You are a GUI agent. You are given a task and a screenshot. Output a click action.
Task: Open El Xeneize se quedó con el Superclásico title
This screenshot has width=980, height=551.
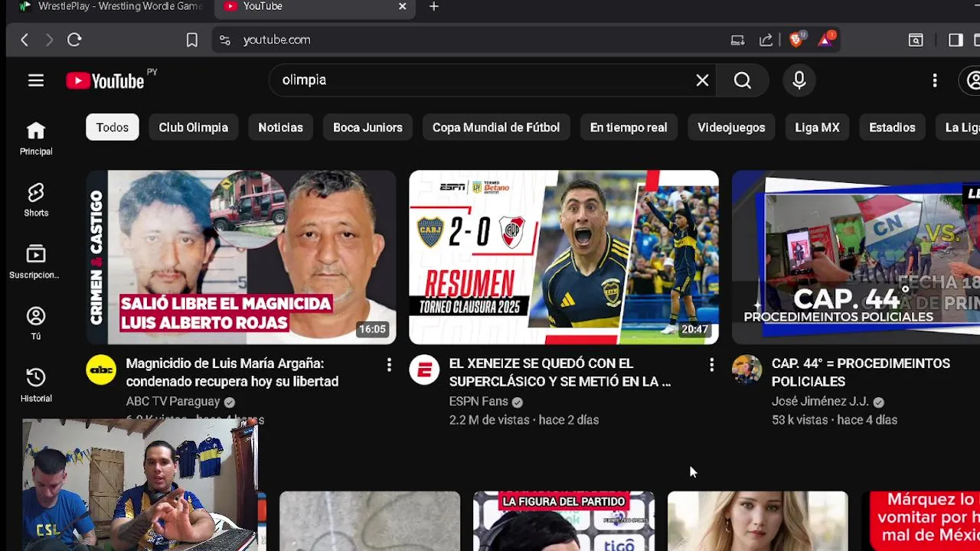click(560, 373)
